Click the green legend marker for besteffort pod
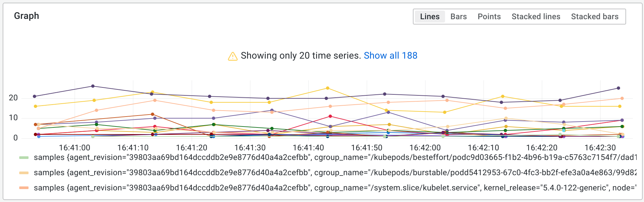This screenshot has height=202, width=644. (x=24, y=157)
